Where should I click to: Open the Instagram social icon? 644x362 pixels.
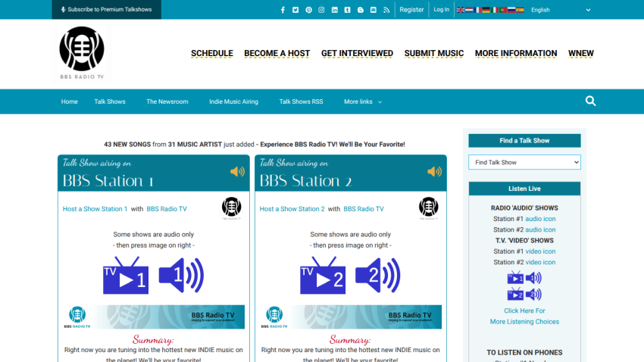tap(321, 10)
